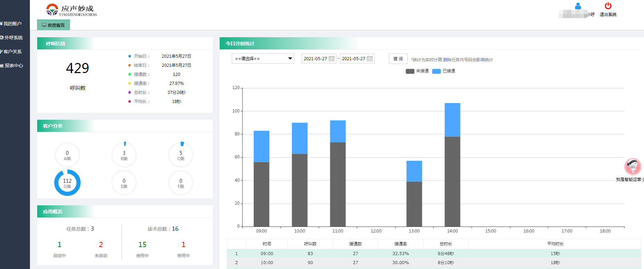Click the 14:00 bar in chart
644x269 pixels.
(x=453, y=165)
